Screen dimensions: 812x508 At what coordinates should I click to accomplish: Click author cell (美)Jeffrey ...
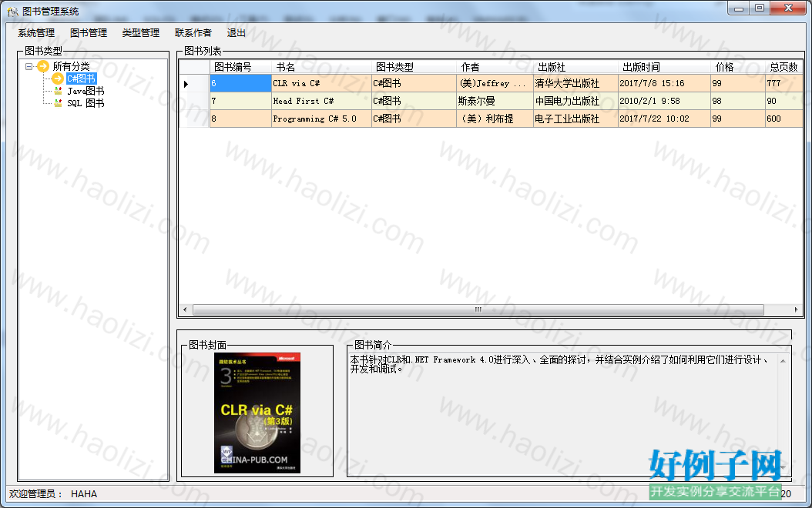pyautogui.click(x=495, y=83)
